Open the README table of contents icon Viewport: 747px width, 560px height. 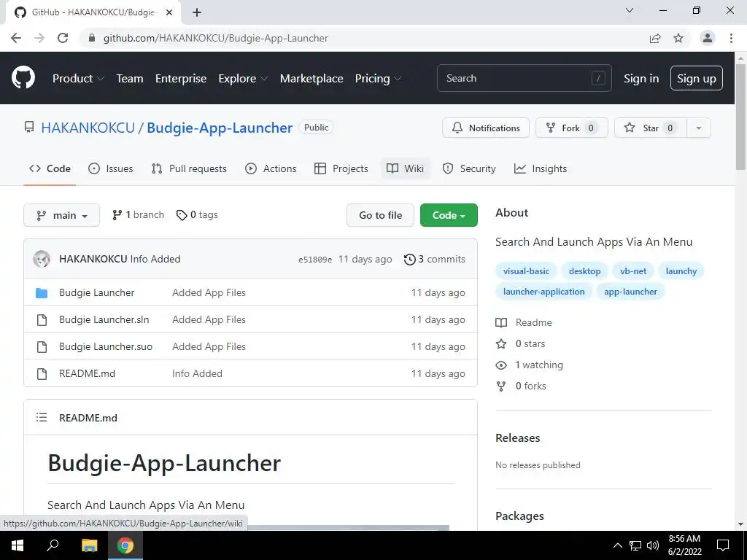42,418
